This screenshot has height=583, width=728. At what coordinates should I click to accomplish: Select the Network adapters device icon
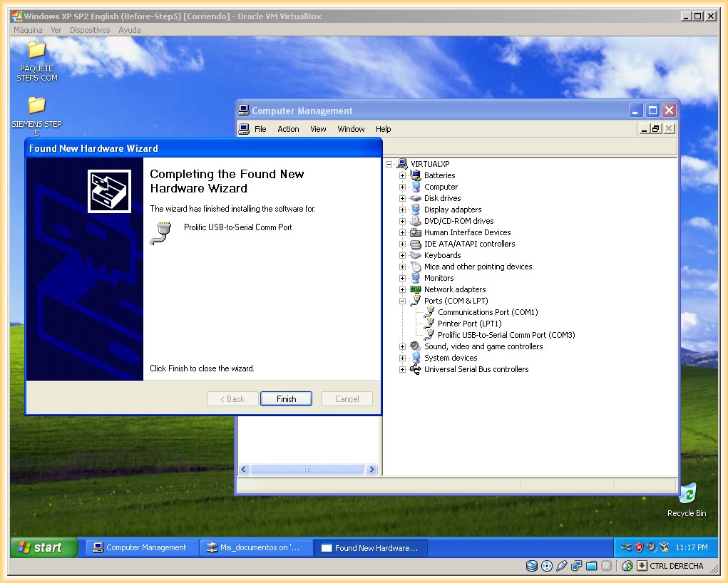[x=415, y=289]
